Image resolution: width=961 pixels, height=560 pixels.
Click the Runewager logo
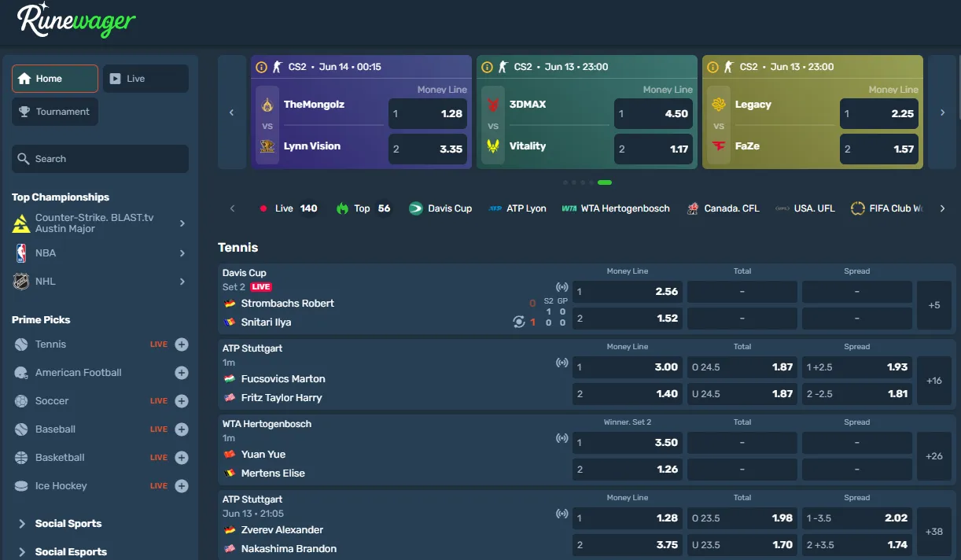tap(76, 20)
